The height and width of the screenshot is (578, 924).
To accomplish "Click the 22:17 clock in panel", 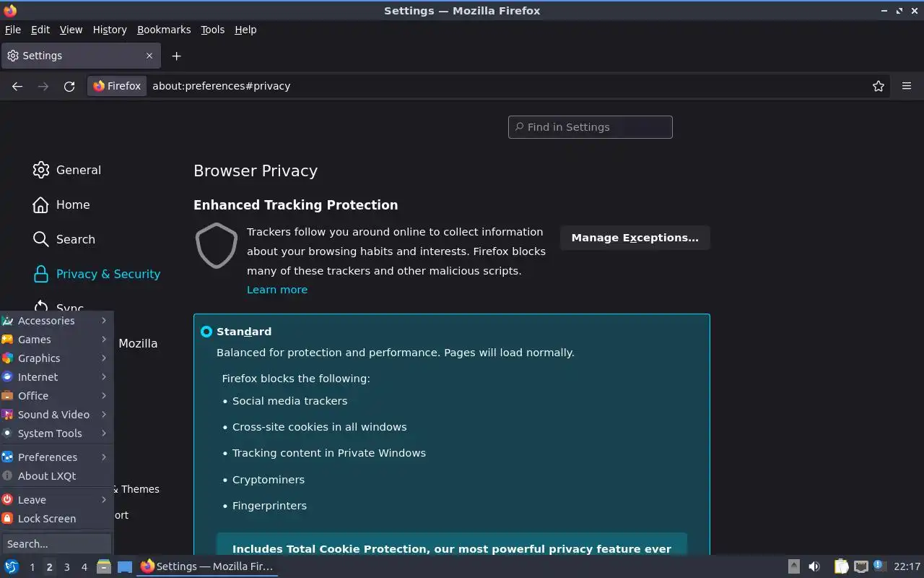I will tap(907, 566).
